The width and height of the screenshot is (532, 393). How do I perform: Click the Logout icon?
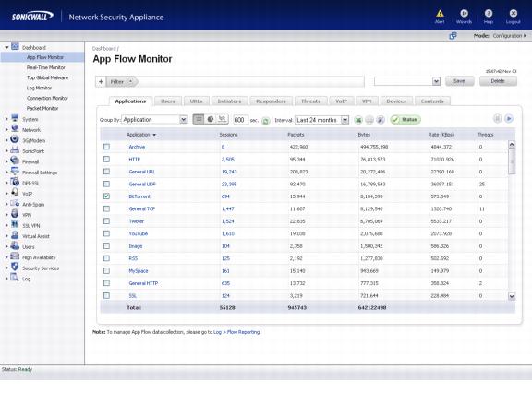pyautogui.click(x=513, y=14)
